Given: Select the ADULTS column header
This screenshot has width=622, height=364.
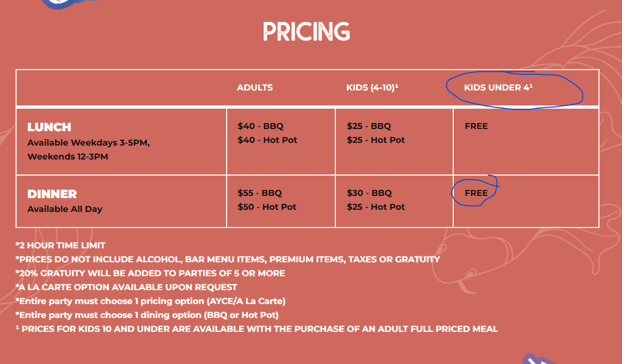Looking at the screenshot, I should click(x=254, y=88).
